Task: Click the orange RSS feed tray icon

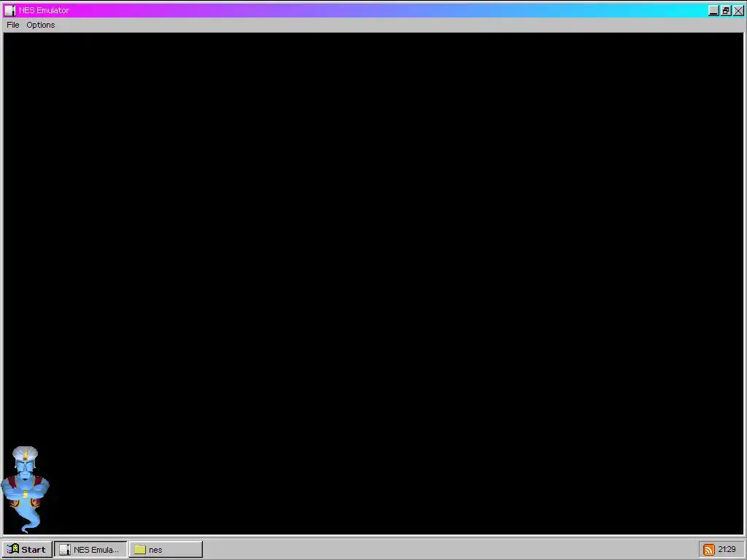Action: pyautogui.click(x=709, y=550)
